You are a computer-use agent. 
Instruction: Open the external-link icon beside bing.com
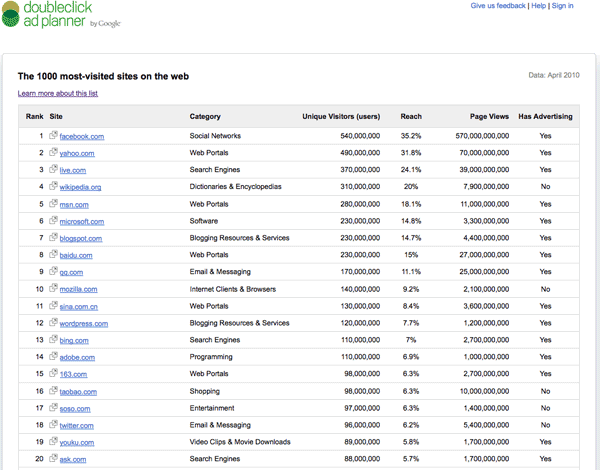pyautogui.click(x=53, y=339)
